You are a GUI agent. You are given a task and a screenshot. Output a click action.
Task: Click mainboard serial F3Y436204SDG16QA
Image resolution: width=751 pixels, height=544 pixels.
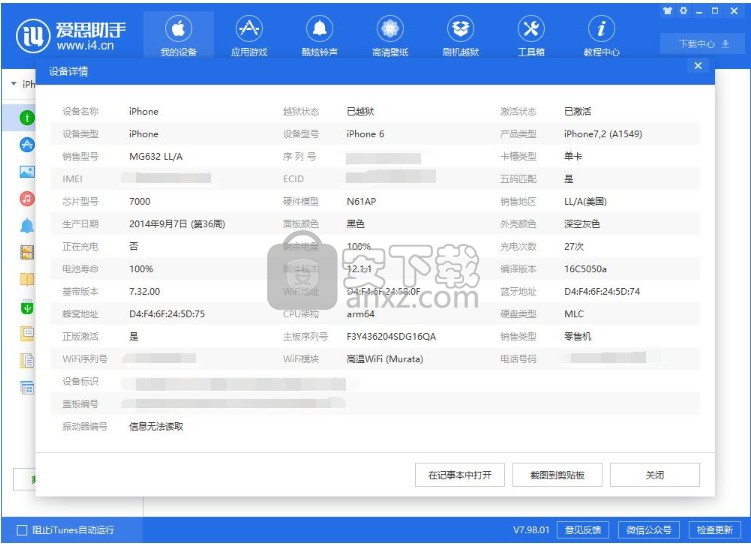tap(391, 337)
